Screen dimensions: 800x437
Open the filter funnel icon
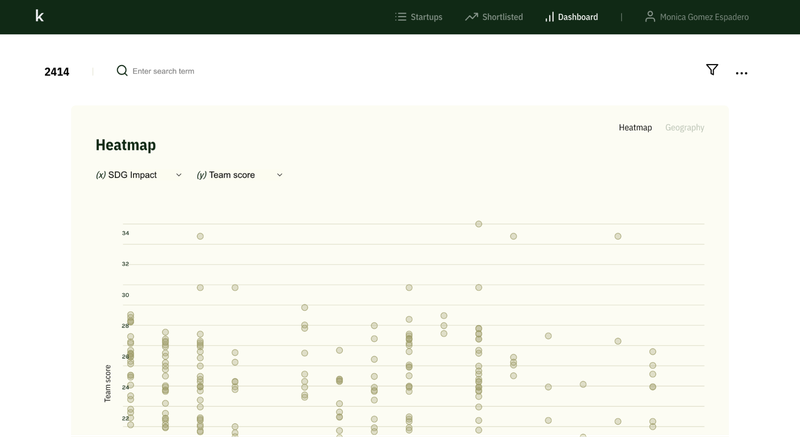712,70
